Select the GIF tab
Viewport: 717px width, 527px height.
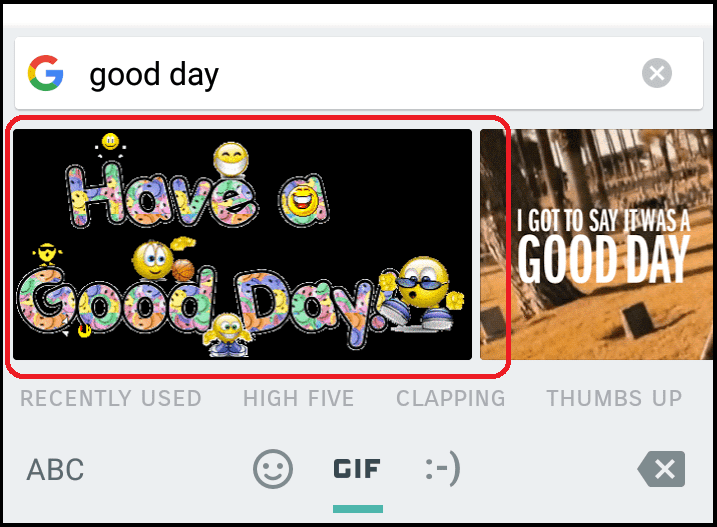tap(357, 469)
